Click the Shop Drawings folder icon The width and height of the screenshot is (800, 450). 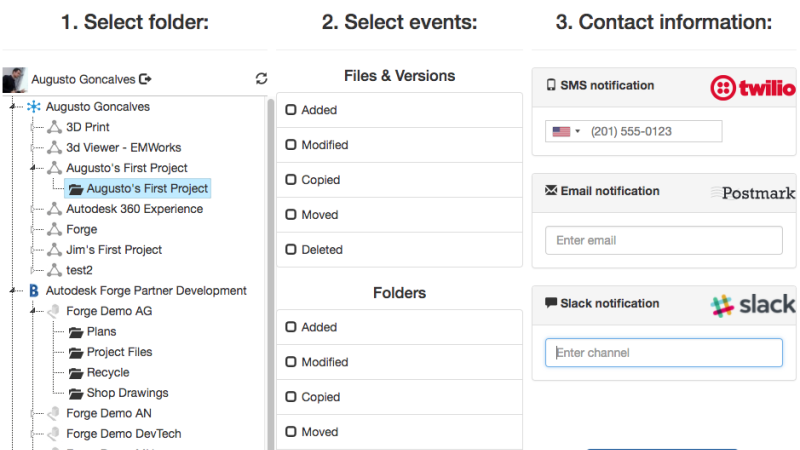click(75, 393)
